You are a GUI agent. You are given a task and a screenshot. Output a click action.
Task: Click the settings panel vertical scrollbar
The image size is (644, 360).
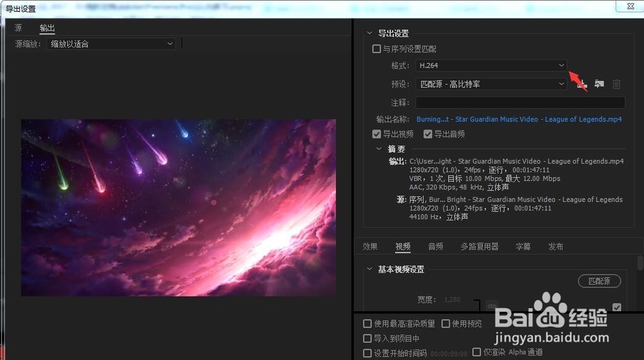(x=640, y=263)
